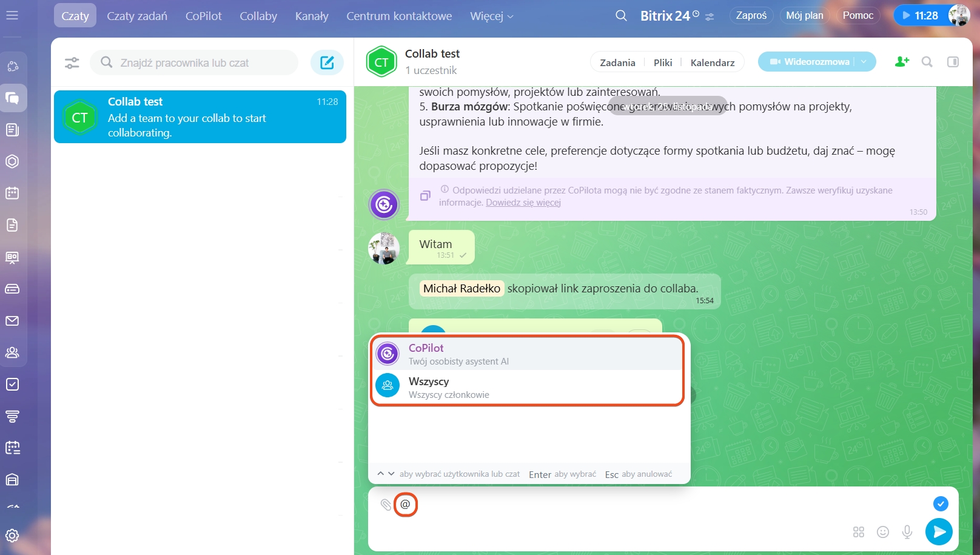Search within the Collab test chat
The height and width of the screenshot is (555, 980).
pos(927,62)
